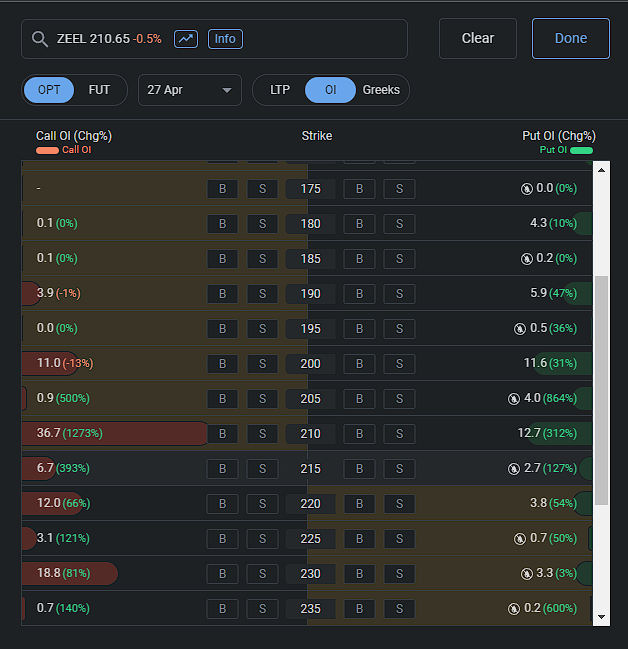Click the search magnifier icon
This screenshot has width=628, height=649.
click(40, 39)
